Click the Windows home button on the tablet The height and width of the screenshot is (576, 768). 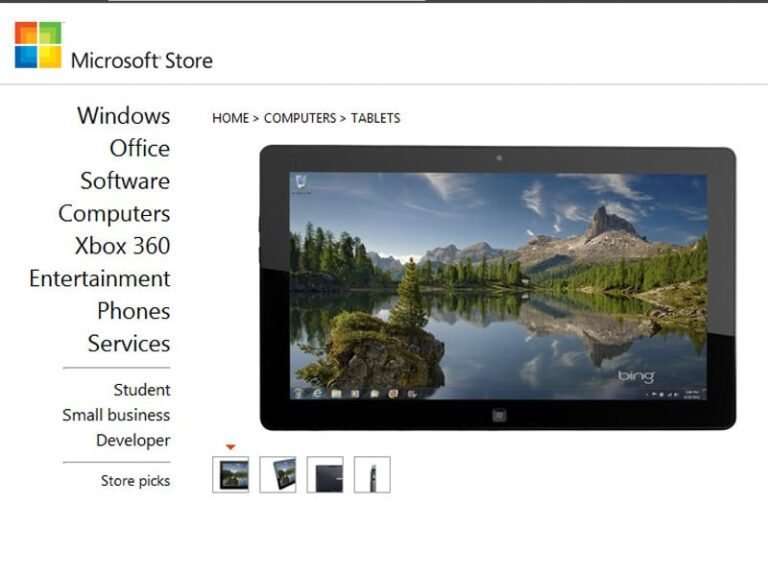[x=499, y=415]
